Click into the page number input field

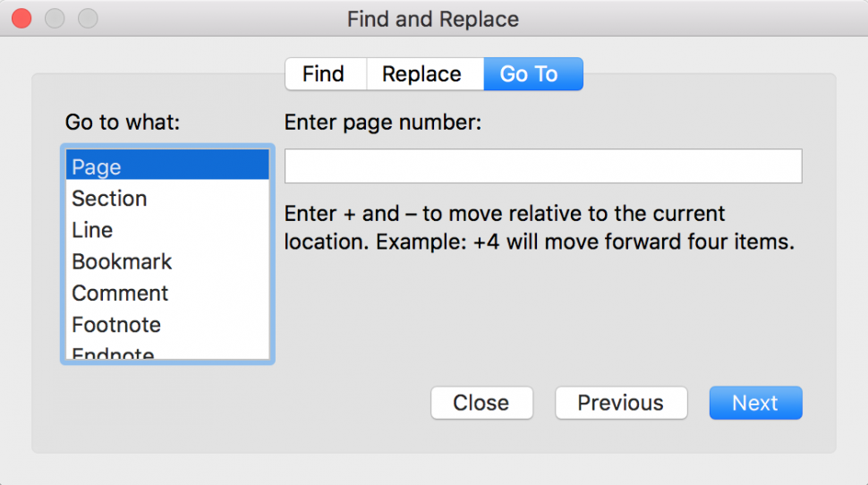coord(543,166)
